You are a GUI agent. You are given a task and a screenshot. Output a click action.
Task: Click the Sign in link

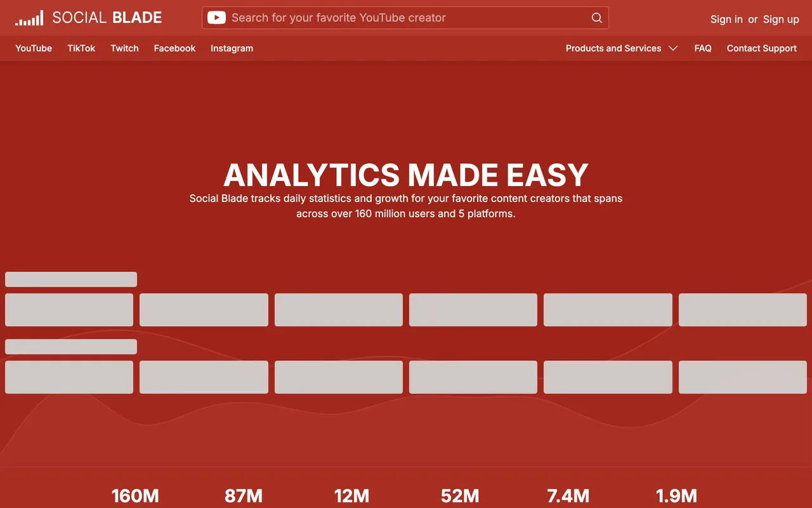tap(726, 19)
